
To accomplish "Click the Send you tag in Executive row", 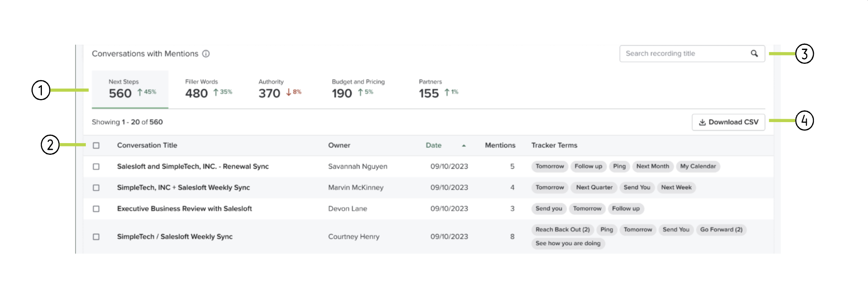I will 549,209.
